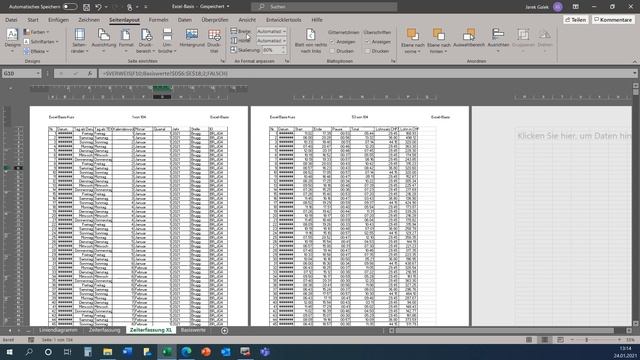Viewport: 640px width, 360px height.
Task: Switch to the Einfügen ribbon tab
Action: [x=58, y=20]
